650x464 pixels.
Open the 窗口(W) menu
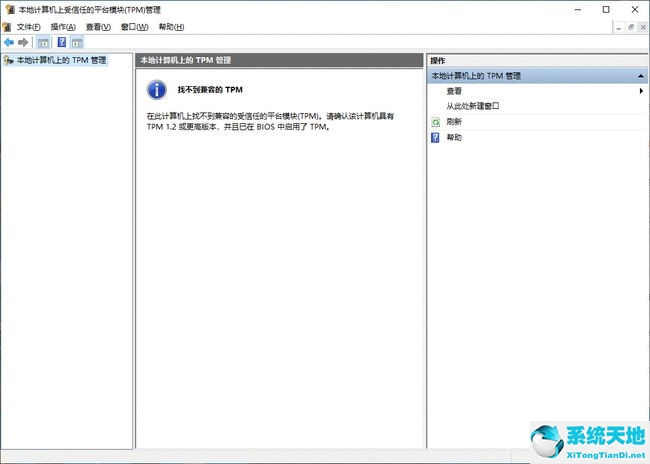(x=135, y=27)
